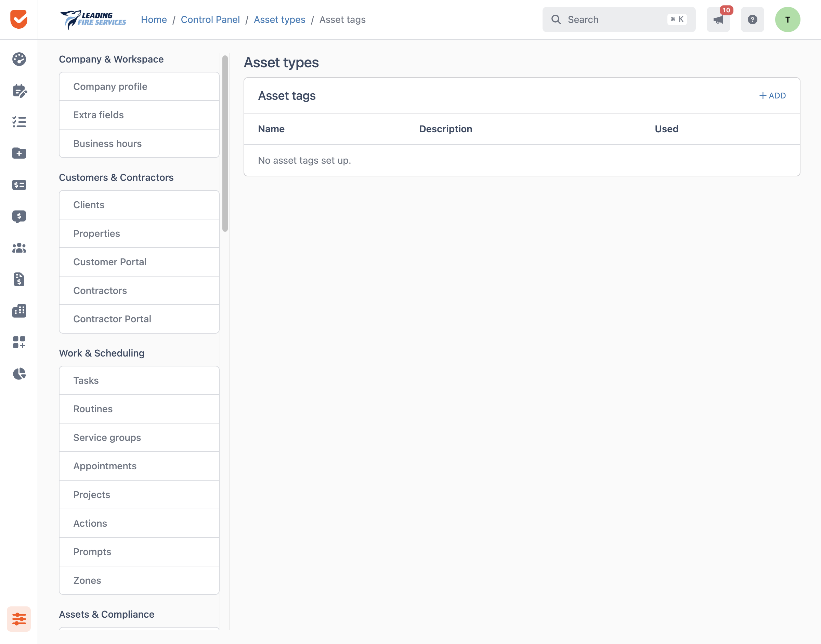This screenshot has height=644, width=821.
Task: Open Prompts settings
Action: 139,552
